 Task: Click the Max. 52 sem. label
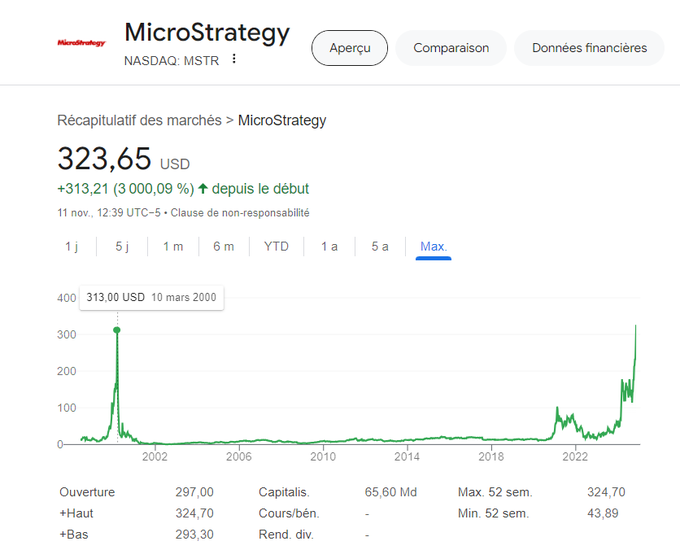[495, 492]
